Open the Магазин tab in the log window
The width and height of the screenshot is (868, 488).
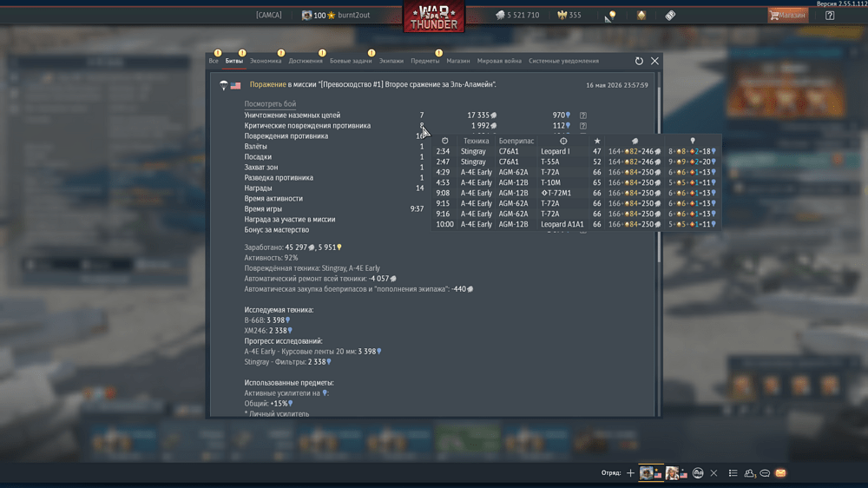pos(458,61)
